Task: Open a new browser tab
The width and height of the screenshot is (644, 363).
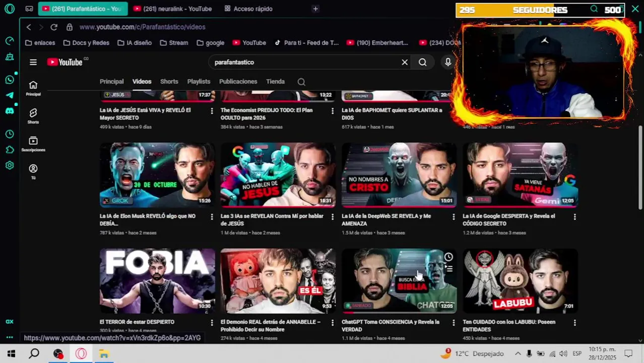Action: 315,9
